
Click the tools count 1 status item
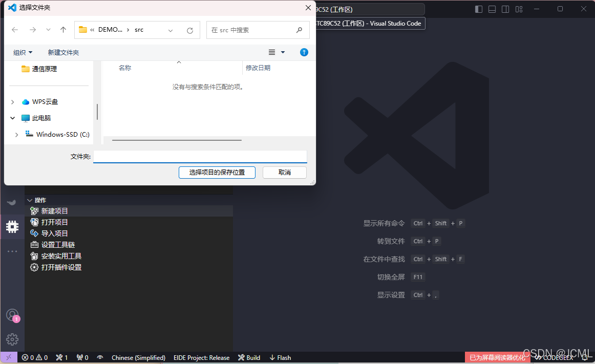click(x=62, y=357)
